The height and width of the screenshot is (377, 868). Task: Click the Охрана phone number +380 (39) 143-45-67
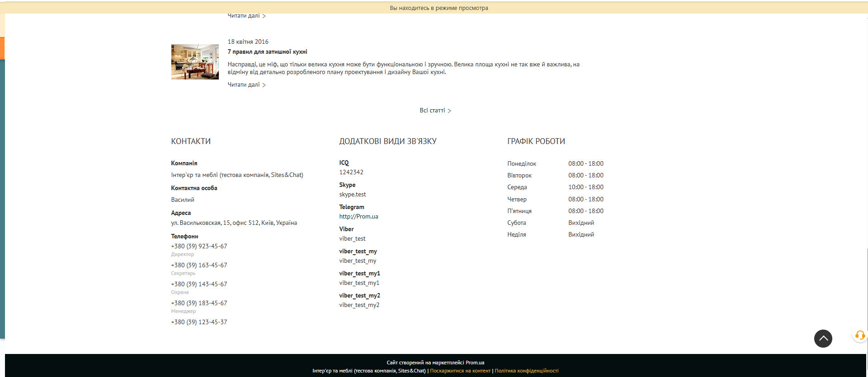[x=199, y=284]
